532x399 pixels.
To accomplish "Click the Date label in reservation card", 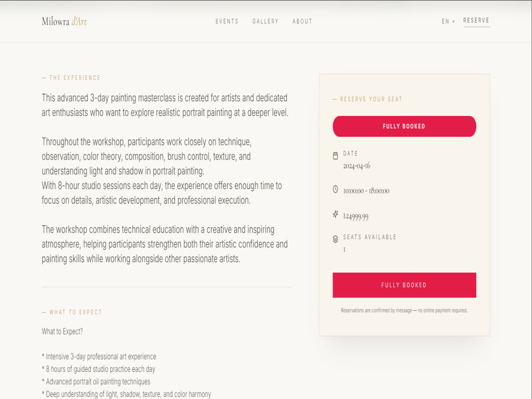I will pos(351,153).
